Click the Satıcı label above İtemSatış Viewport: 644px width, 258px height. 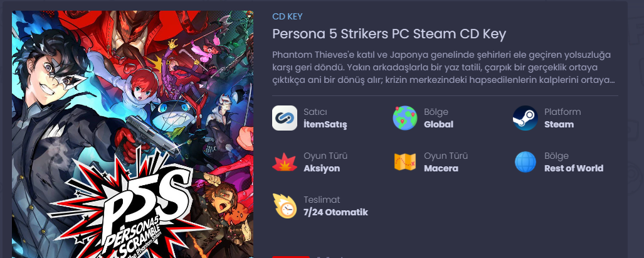(315, 112)
